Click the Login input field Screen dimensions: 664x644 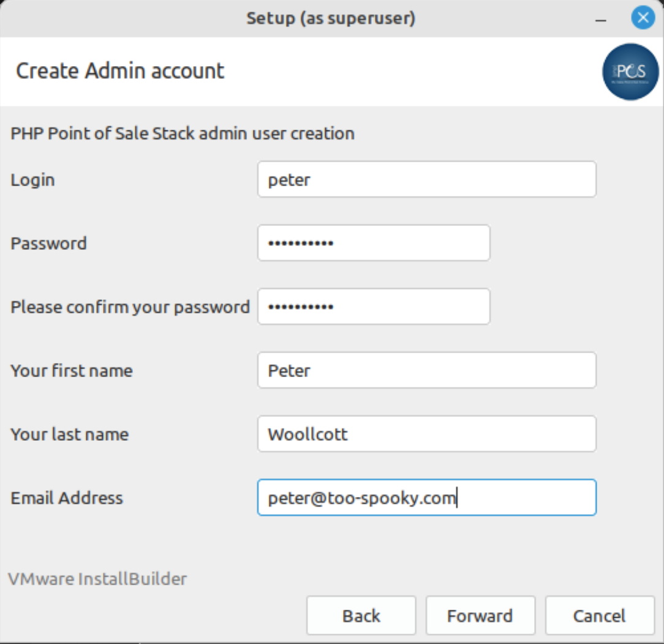point(427,179)
